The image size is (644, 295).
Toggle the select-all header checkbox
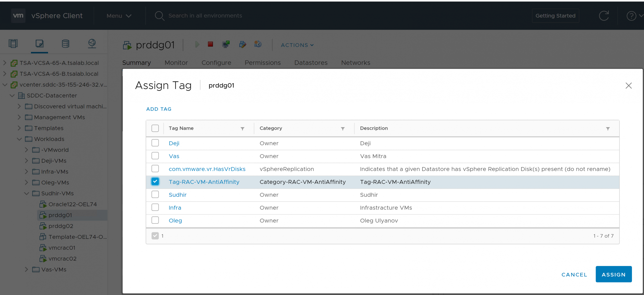155,128
